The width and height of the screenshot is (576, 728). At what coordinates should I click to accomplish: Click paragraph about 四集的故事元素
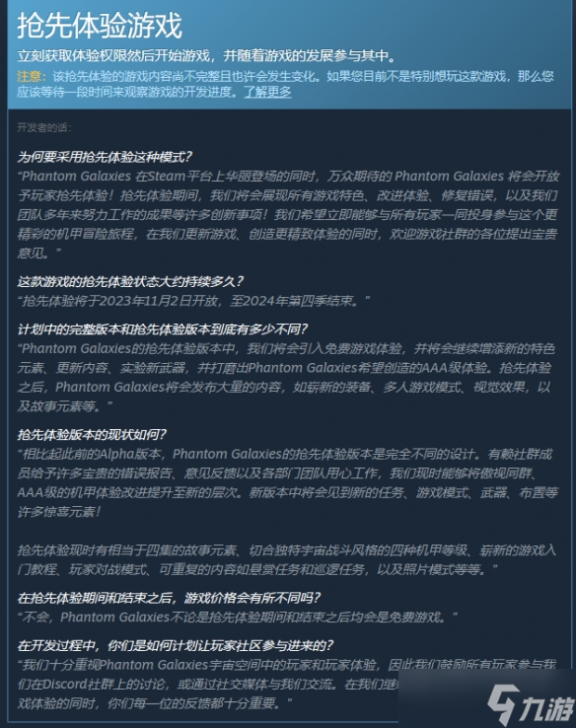[x=287, y=559]
